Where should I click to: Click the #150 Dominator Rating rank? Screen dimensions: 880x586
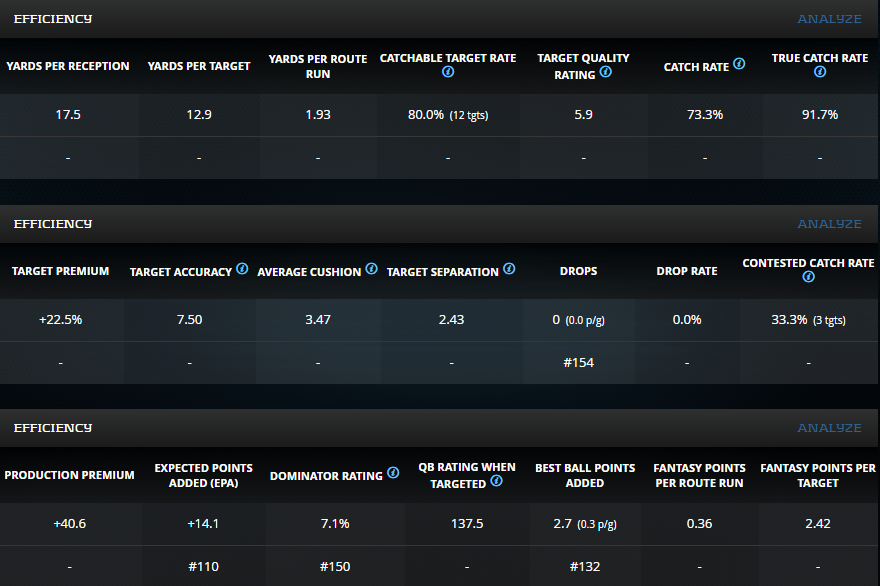coord(335,566)
